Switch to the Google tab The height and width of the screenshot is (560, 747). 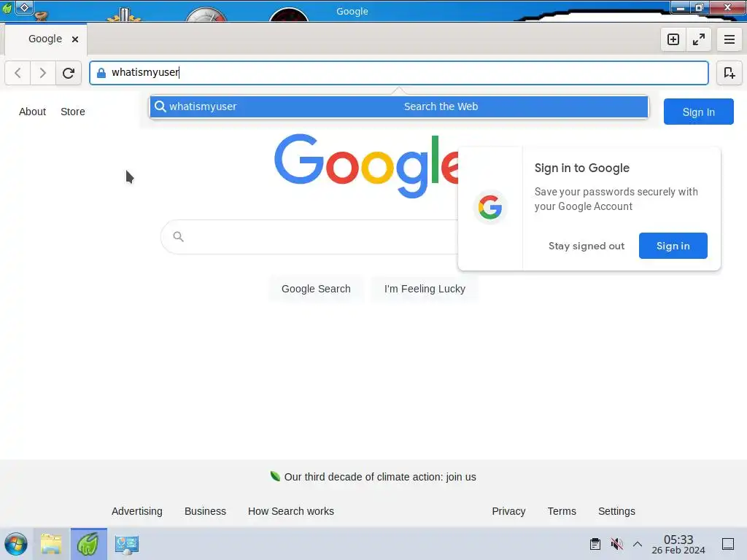[x=45, y=39]
